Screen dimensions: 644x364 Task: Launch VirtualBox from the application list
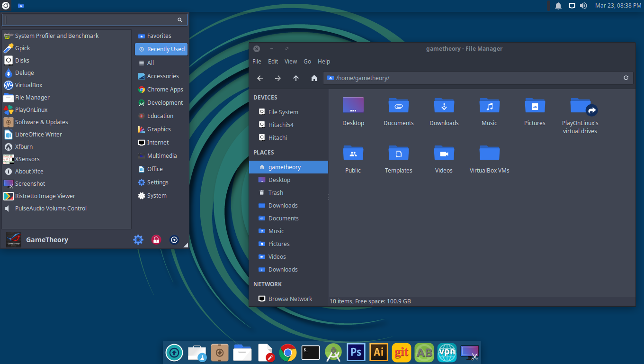[28, 85]
